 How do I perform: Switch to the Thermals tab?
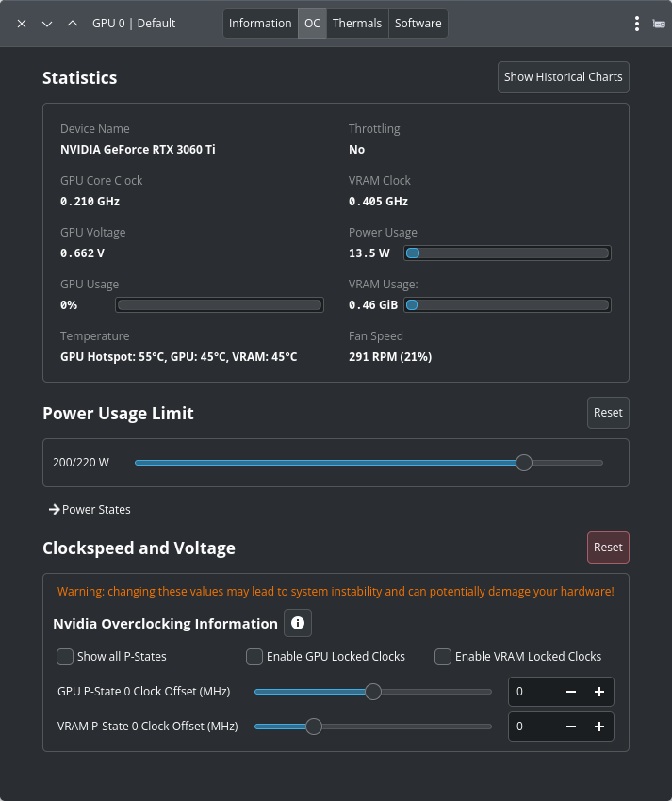coord(357,24)
